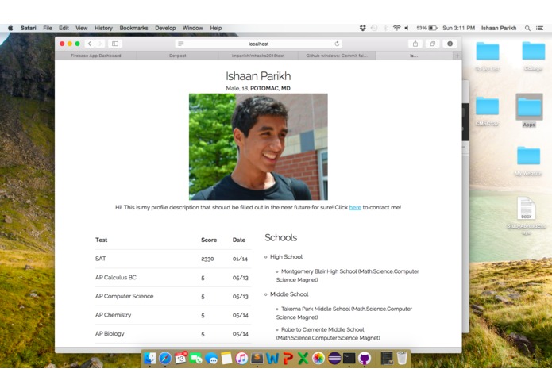Click the Time Machine menu bar icon
The height and width of the screenshot is (392, 552).
374,28
